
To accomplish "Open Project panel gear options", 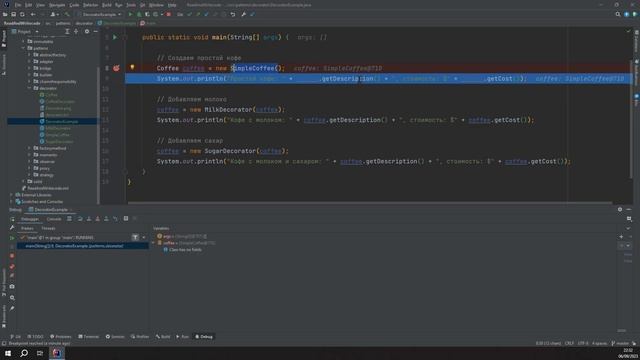I will (87, 31).
